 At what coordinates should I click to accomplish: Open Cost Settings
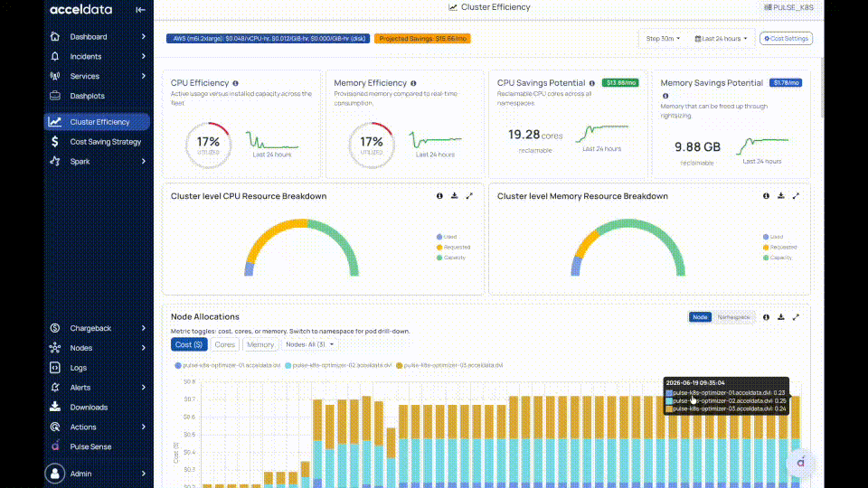[x=786, y=39]
